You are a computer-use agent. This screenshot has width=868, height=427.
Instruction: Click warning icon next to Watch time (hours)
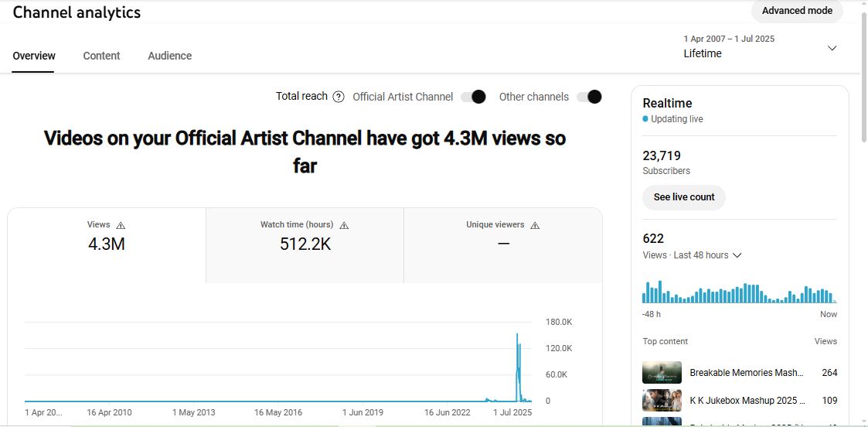344,225
